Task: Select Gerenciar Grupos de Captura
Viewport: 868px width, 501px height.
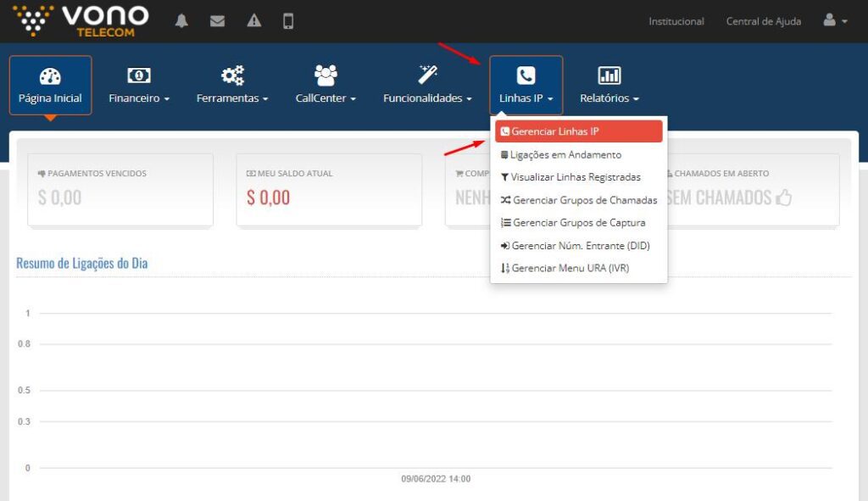Action: tap(577, 223)
